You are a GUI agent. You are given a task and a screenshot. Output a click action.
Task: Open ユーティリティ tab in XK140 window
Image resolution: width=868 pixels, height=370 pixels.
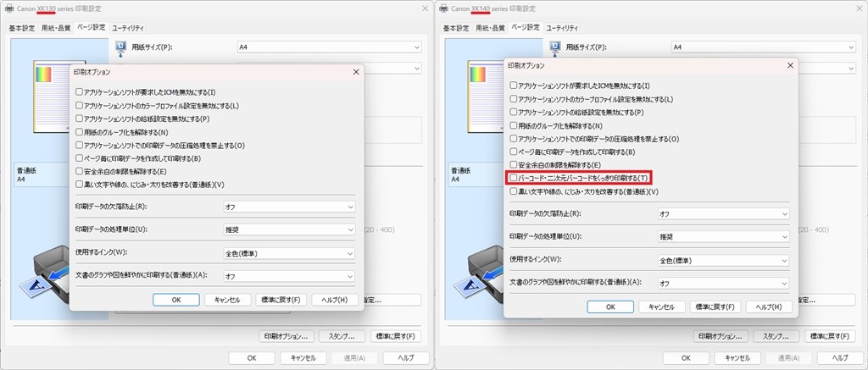coord(561,28)
